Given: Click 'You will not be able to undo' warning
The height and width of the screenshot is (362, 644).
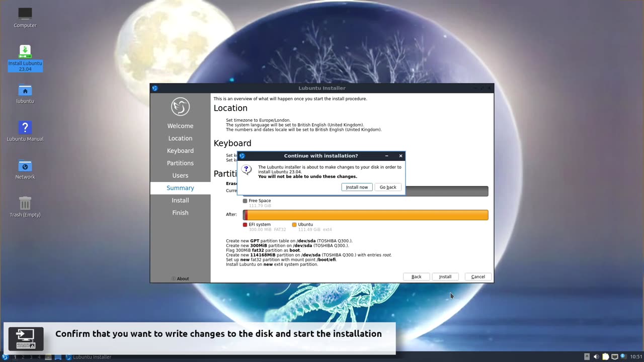Looking at the screenshot, I should tap(307, 176).
